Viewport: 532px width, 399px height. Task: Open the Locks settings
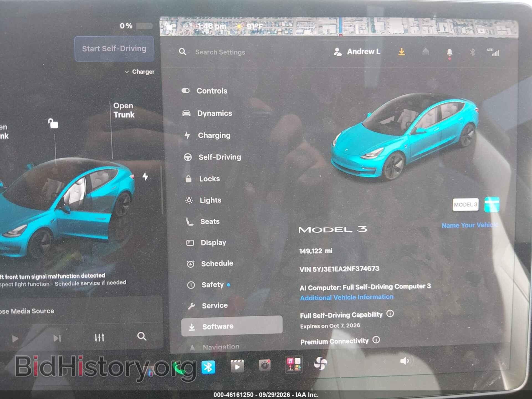(203, 179)
